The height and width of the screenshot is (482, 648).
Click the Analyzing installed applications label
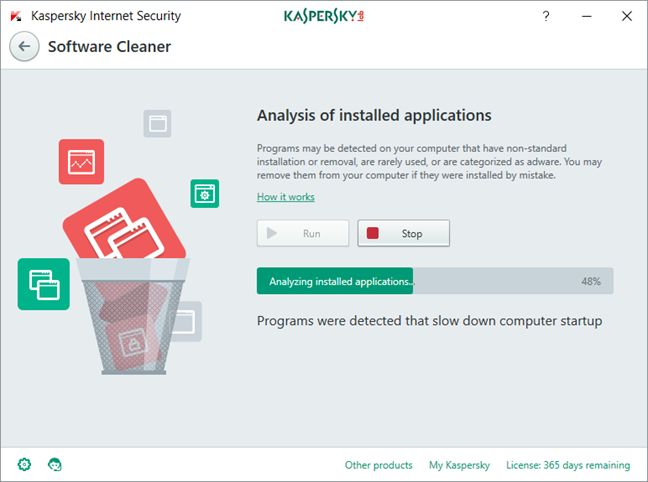[x=341, y=282]
